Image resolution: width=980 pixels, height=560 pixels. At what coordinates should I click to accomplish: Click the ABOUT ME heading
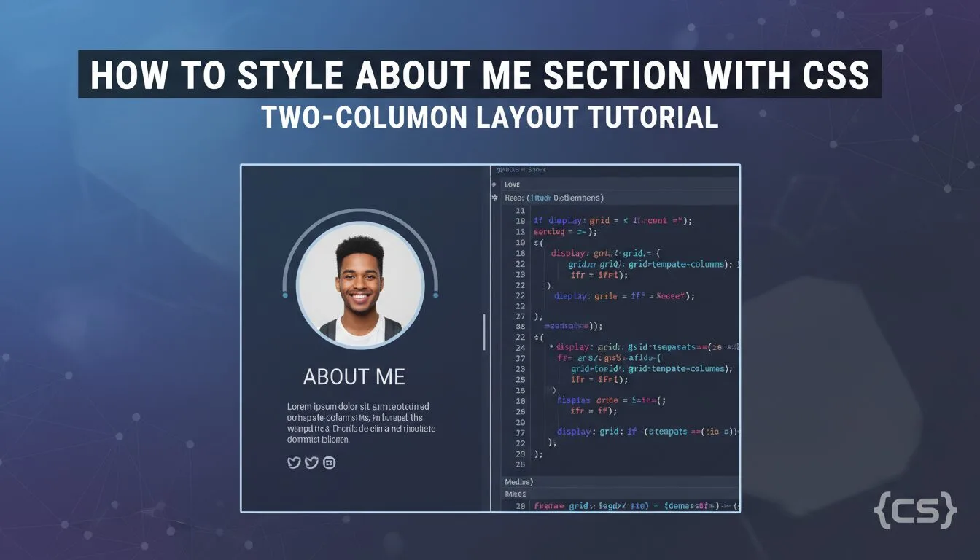tap(354, 377)
